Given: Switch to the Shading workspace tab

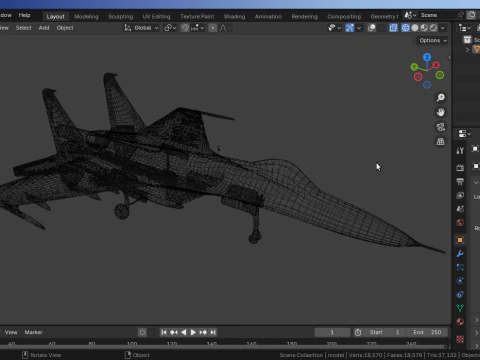Looking at the screenshot, I should 234,16.
